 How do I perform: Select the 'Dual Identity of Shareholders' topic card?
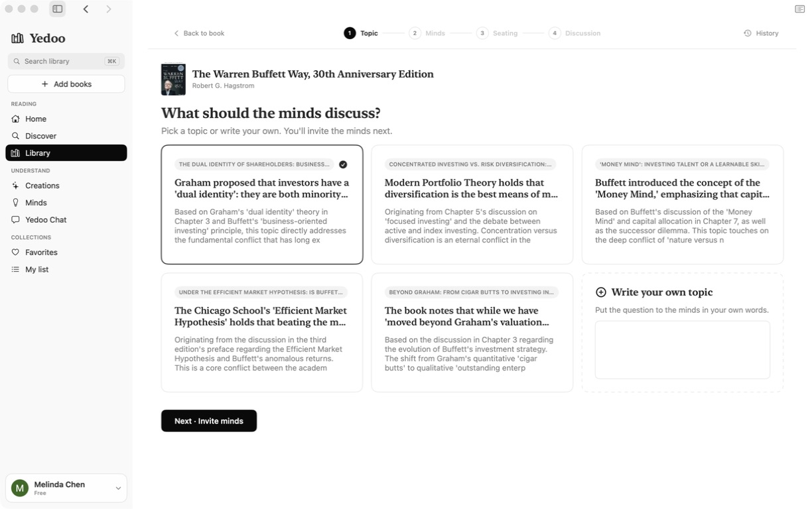coord(262,205)
